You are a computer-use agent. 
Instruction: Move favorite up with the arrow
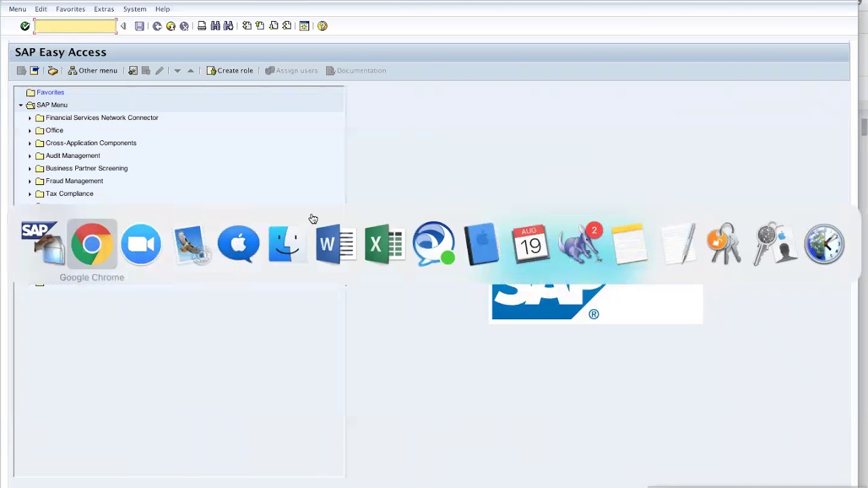[x=191, y=70]
